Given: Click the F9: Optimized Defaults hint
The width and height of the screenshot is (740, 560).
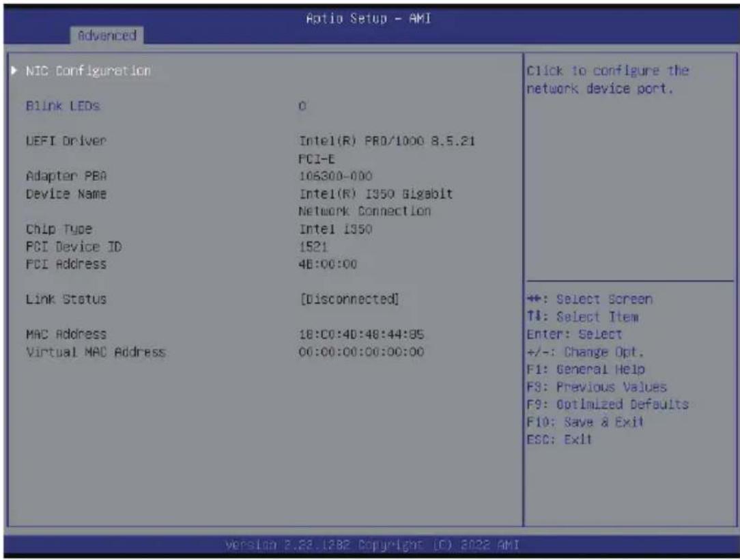Looking at the screenshot, I should click(x=608, y=404).
